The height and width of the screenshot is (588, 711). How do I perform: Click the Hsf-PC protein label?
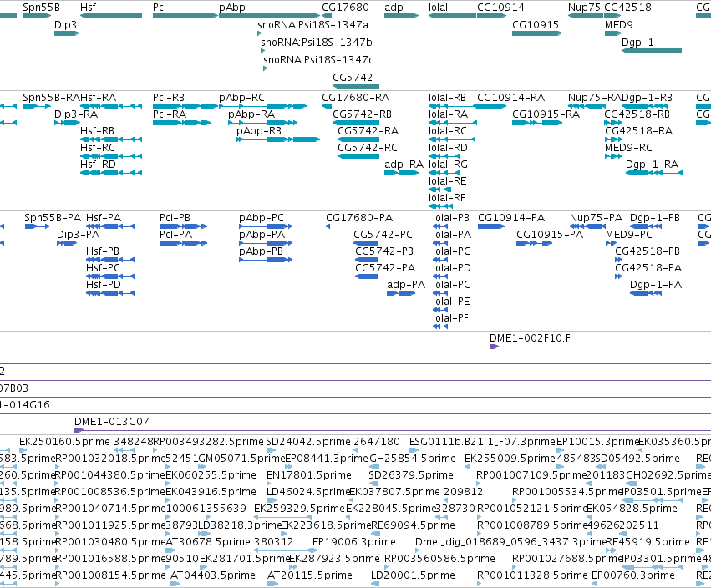point(103,268)
